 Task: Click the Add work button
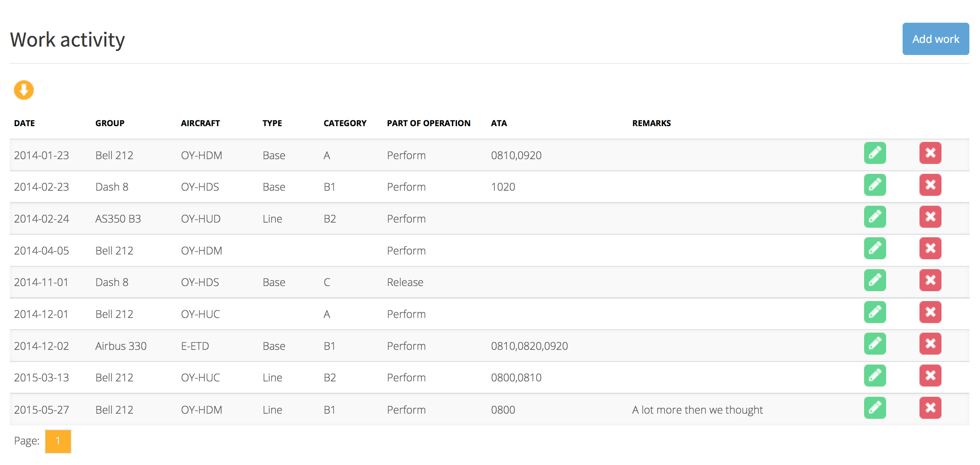pyautogui.click(x=936, y=39)
